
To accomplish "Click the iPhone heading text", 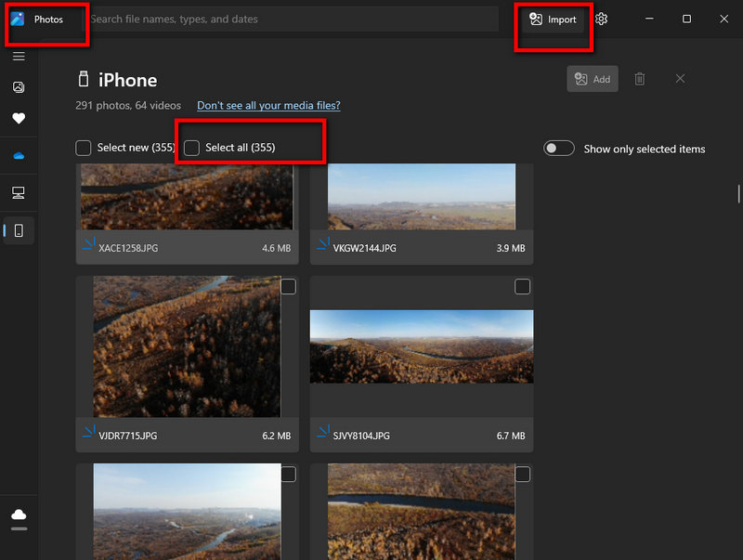I will (127, 80).
